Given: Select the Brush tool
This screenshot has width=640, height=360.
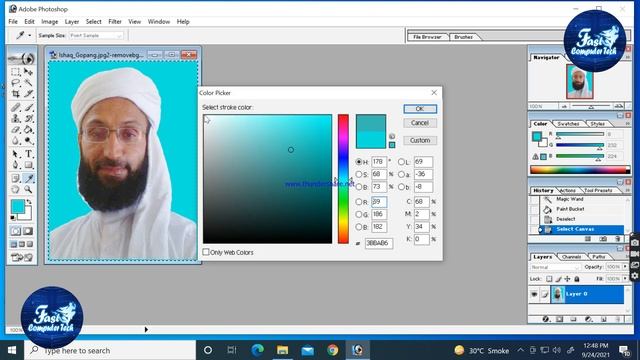Looking at the screenshot, I should [x=28, y=107].
